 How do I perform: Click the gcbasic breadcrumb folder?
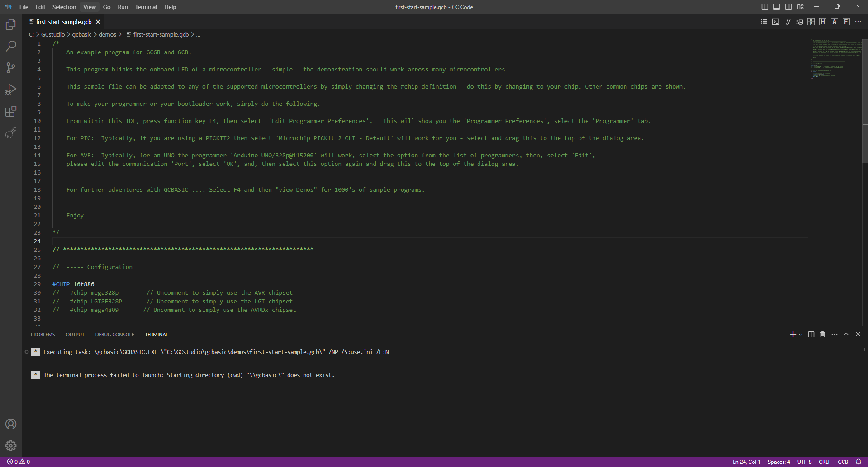click(82, 34)
